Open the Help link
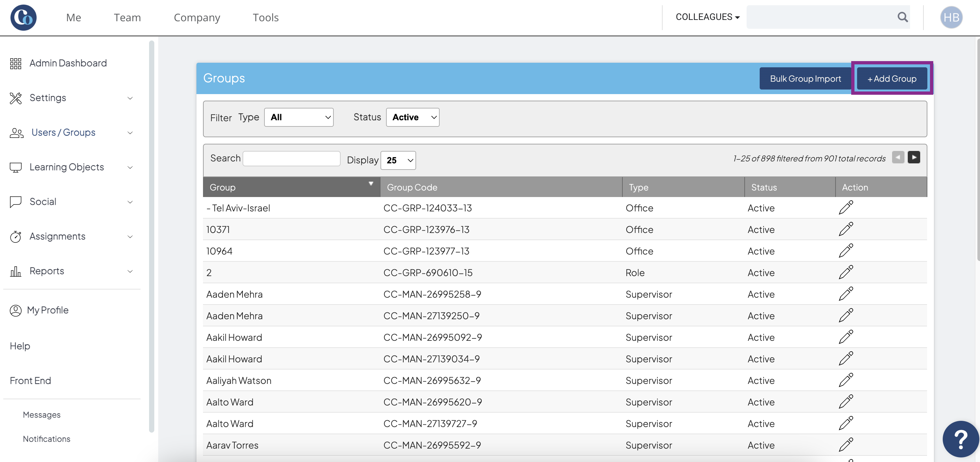The height and width of the screenshot is (462, 980). coord(20,346)
